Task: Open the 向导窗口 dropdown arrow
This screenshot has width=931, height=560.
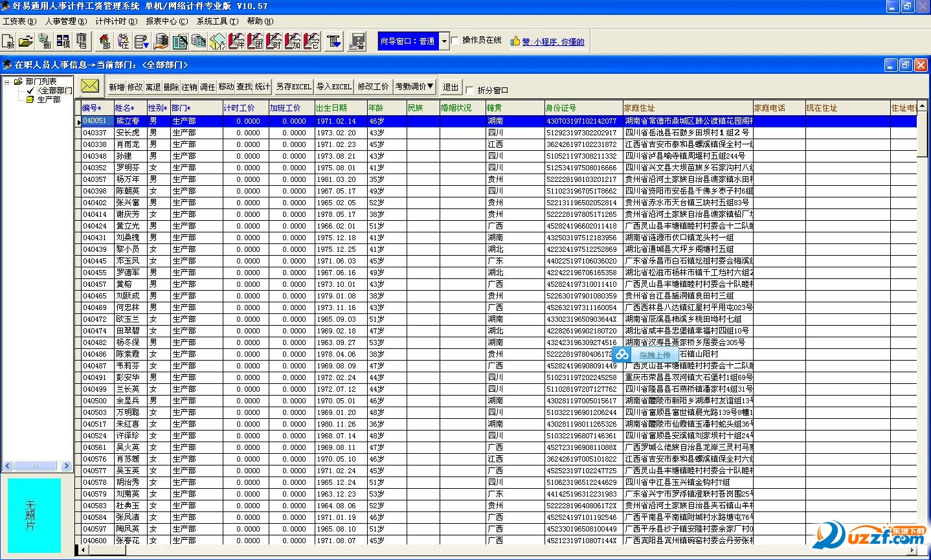Action: [444, 41]
